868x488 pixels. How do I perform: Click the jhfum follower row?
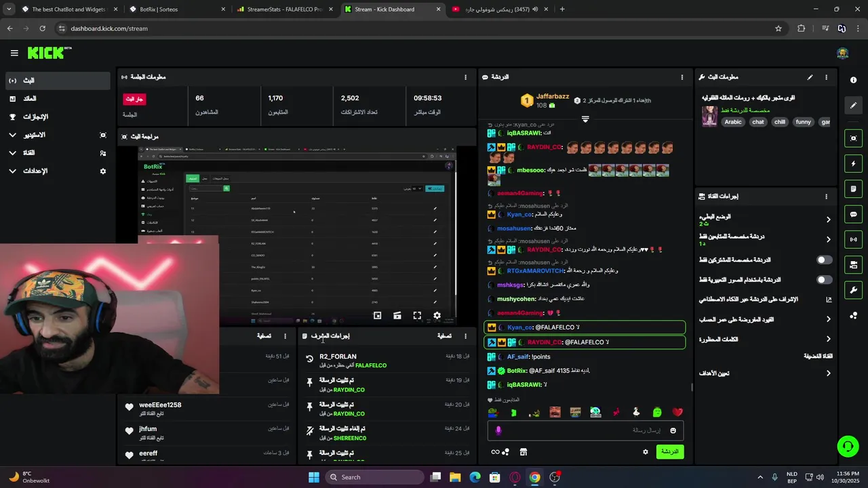pyautogui.click(x=208, y=432)
